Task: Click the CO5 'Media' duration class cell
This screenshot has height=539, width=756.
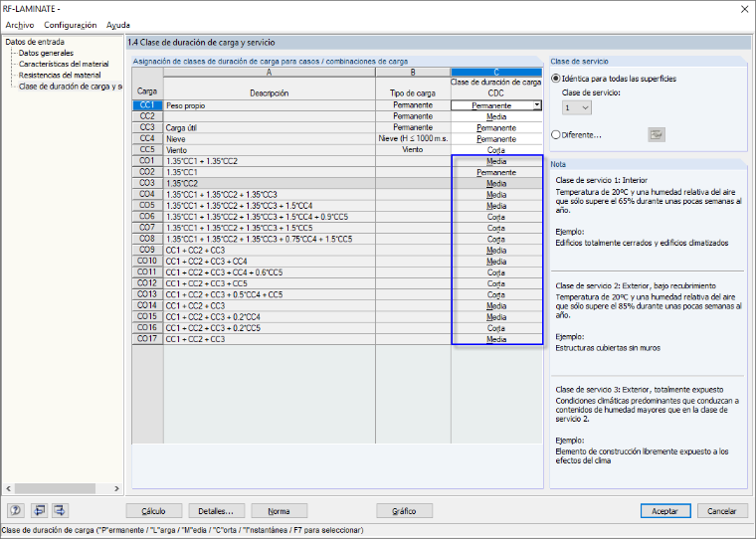Action: coord(496,206)
